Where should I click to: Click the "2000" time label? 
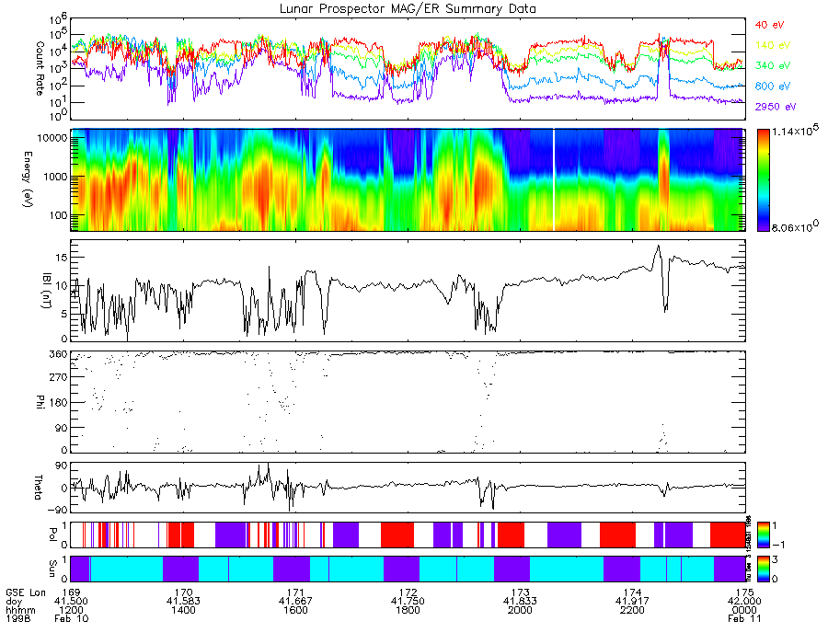pos(520,610)
